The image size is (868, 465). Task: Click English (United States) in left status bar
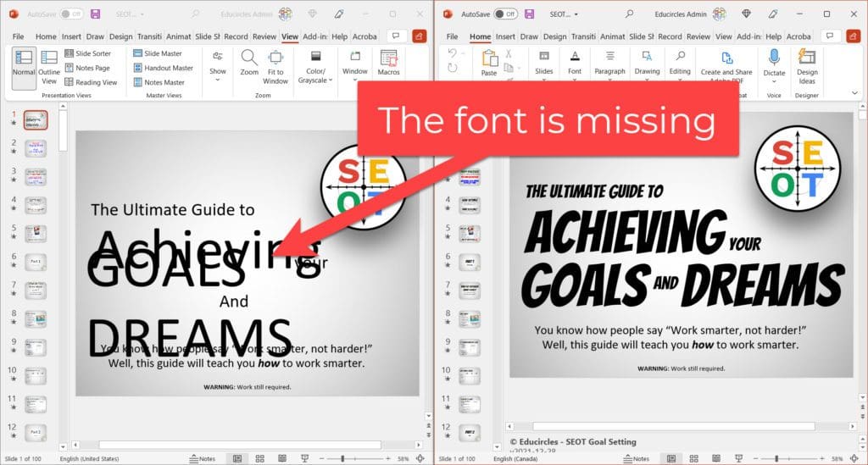[x=89, y=459]
